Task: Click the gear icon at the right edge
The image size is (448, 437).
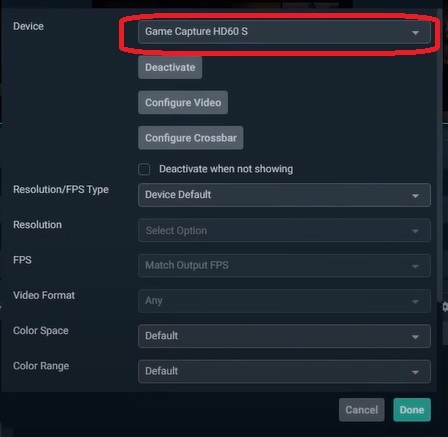Action: [445, 307]
